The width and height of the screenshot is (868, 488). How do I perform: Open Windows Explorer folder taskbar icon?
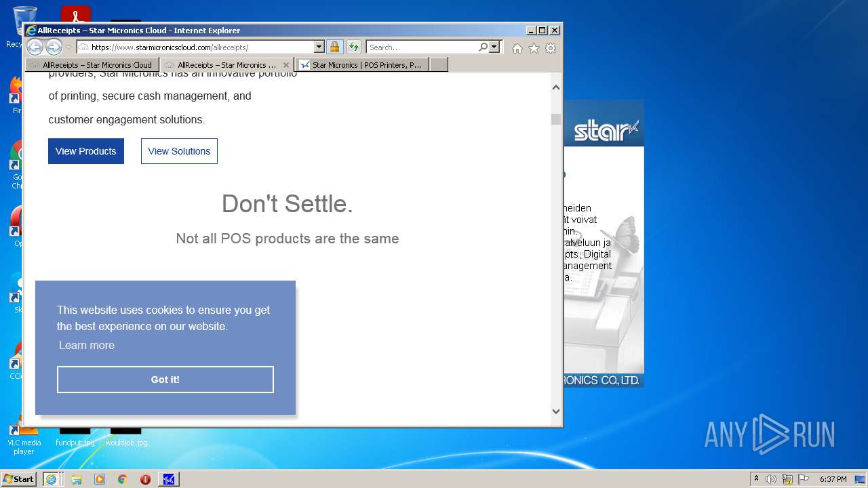[x=77, y=479]
